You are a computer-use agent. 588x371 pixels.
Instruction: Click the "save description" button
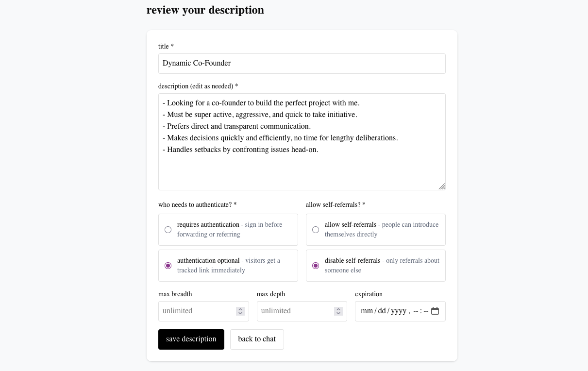click(x=191, y=339)
